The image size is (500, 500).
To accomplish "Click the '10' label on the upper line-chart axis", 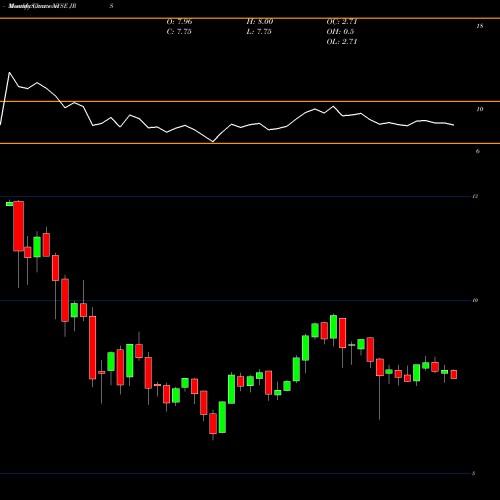I will 480,109.
